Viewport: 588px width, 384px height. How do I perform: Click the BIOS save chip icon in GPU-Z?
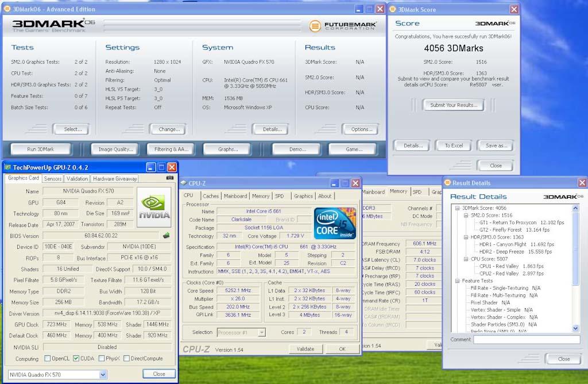[x=166, y=235]
